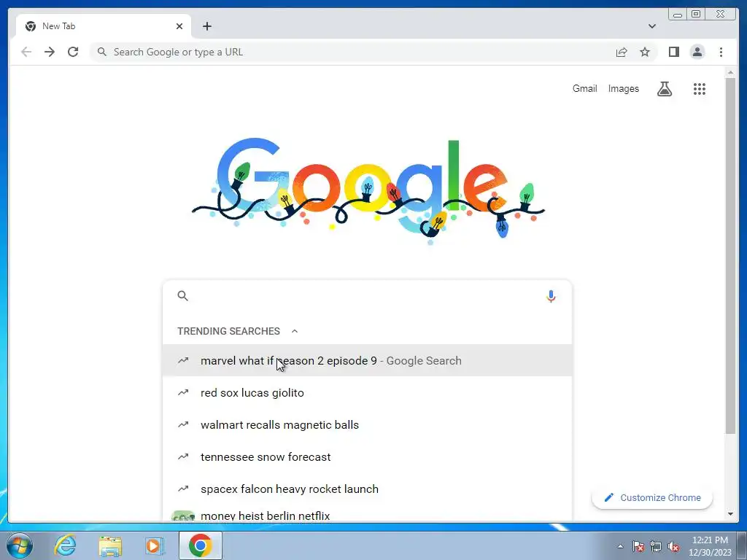Click the scrollbar down arrow
747x560 pixels.
(729, 514)
